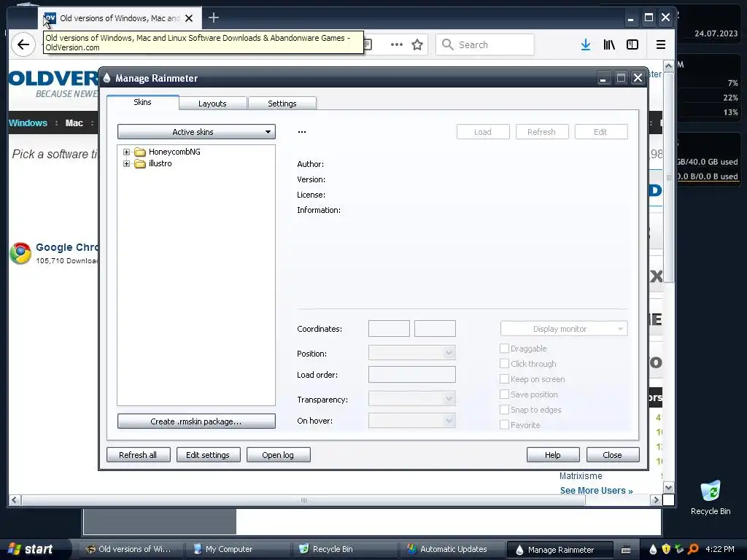Click the security shield tray icon
The height and width of the screenshot is (560, 747).
[x=666, y=549]
